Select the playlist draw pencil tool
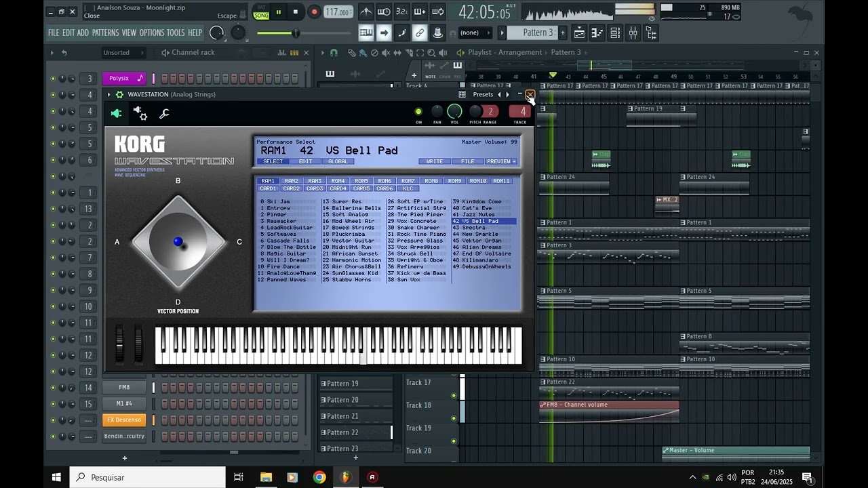This screenshot has width=868, height=488. [x=351, y=52]
